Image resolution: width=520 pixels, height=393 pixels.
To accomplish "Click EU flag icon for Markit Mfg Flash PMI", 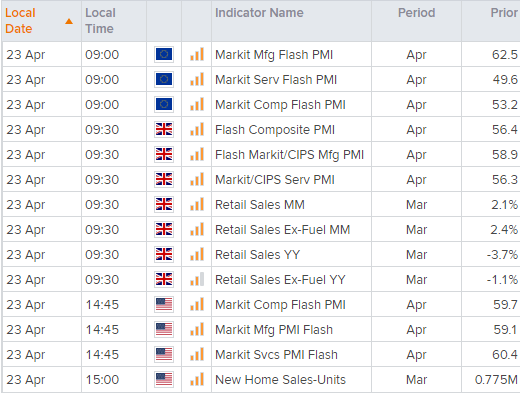I will pos(164,54).
